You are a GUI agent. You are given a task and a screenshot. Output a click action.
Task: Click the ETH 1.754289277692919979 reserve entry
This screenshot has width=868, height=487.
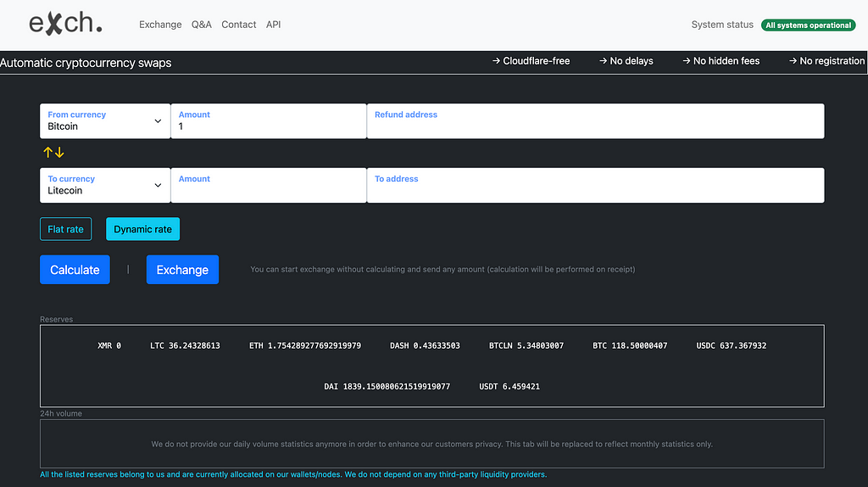click(x=305, y=345)
